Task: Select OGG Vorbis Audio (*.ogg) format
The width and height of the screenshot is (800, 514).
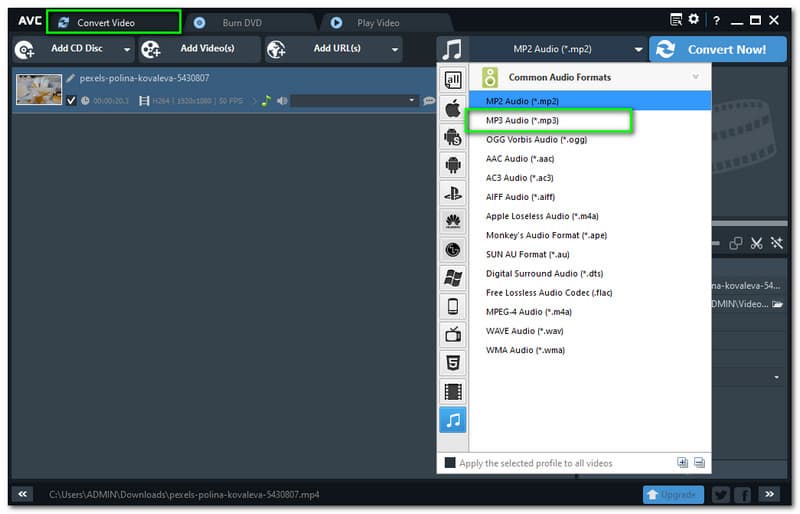Action: click(590, 139)
